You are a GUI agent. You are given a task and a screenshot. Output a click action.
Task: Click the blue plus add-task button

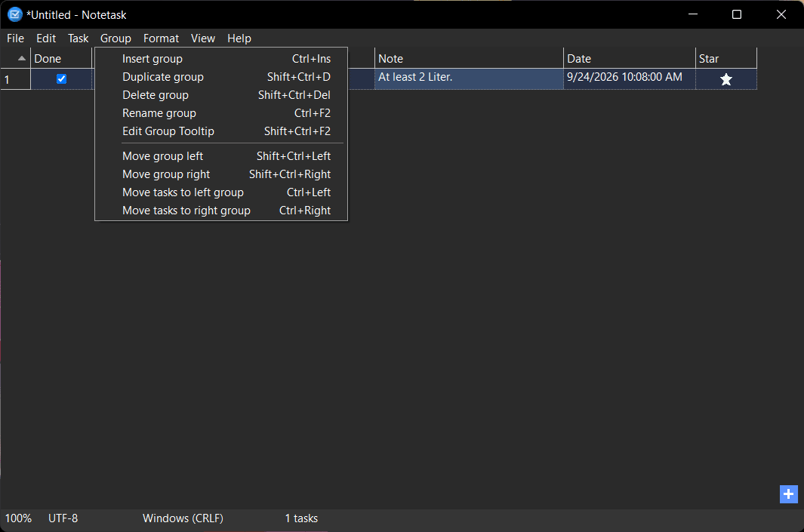point(789,494)
